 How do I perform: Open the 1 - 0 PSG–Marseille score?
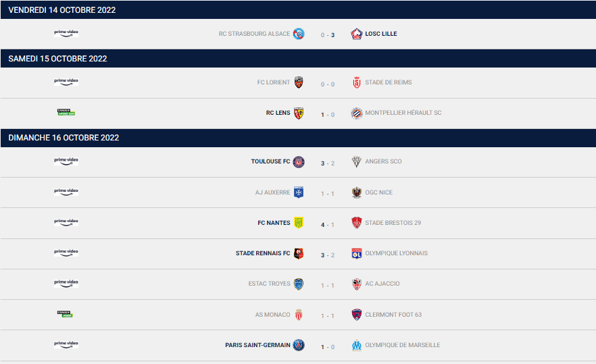click(328, 346)
